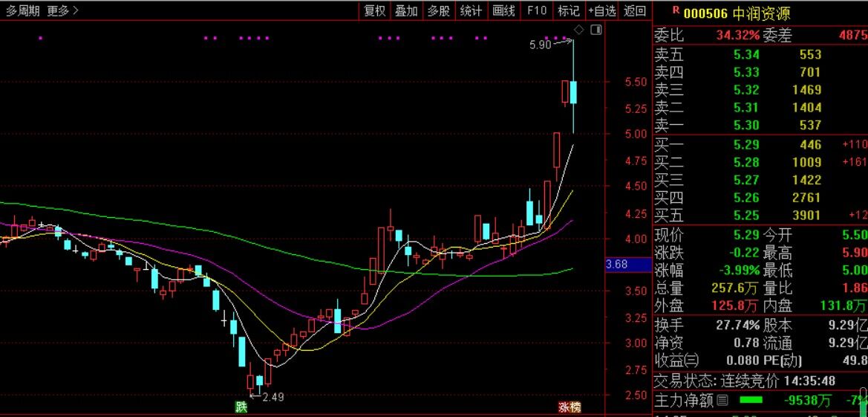Click the green 跌 marker below chart
This screenshot has height=417, width=868.
pos(241,407)
